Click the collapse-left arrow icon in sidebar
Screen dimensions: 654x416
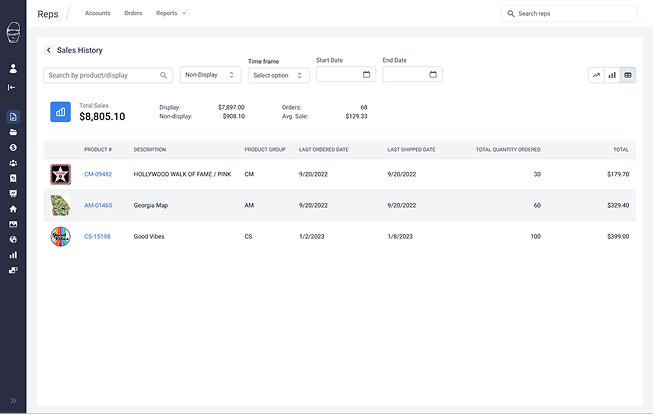(x=12, y=87)
